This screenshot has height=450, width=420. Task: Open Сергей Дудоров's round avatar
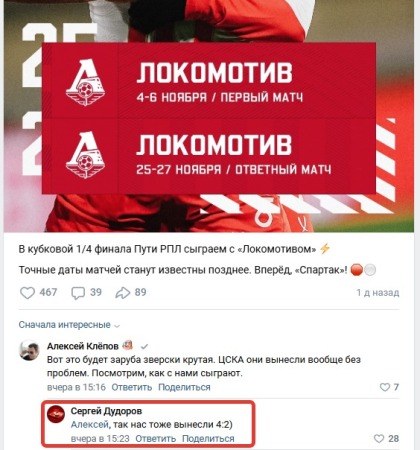click(56, 414)
